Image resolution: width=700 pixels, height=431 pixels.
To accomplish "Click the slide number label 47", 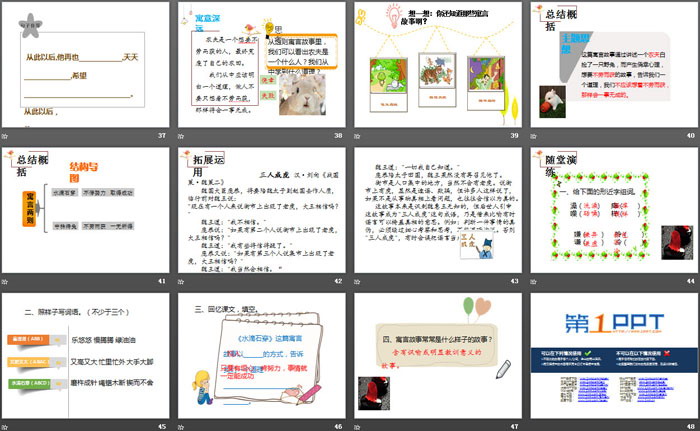I will (514, 427).
